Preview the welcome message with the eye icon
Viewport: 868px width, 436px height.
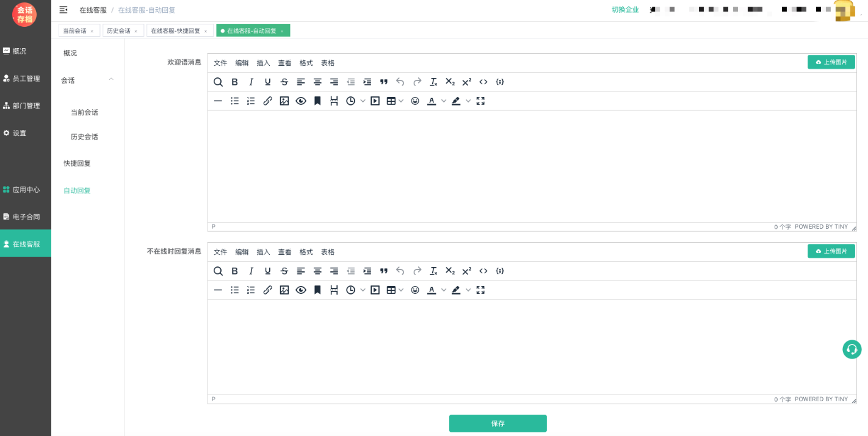tap(301, 101)
